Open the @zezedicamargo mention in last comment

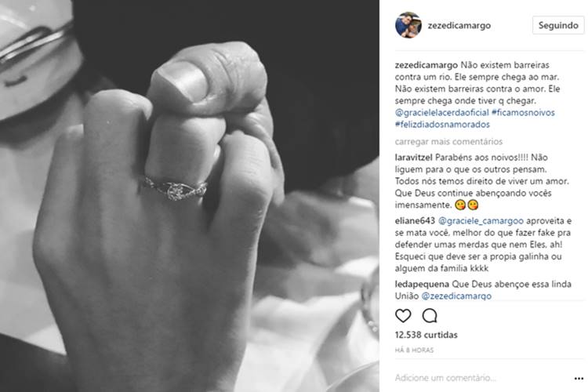(456, 296)
